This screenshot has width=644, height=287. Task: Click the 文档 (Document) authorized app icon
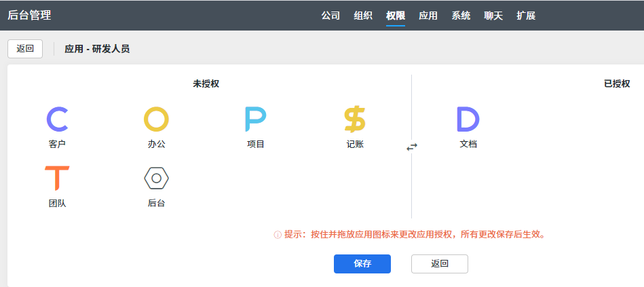click(x=468, y=119)
